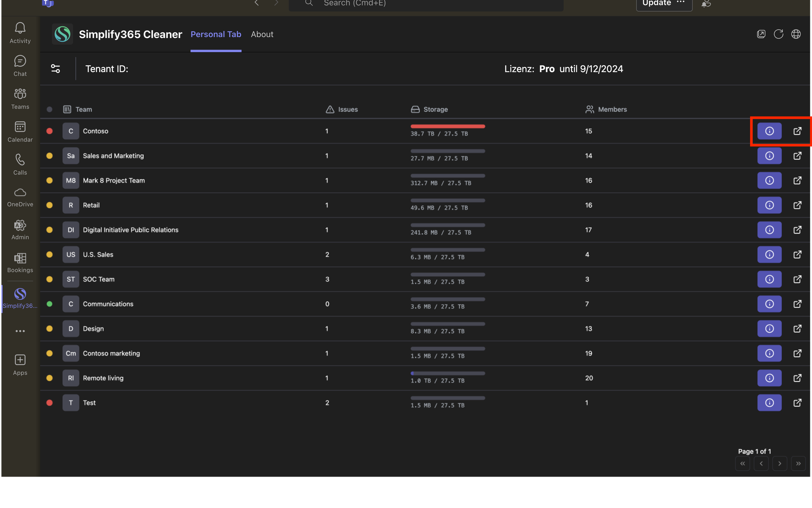Open SOC Team external link

coord(797,279)
